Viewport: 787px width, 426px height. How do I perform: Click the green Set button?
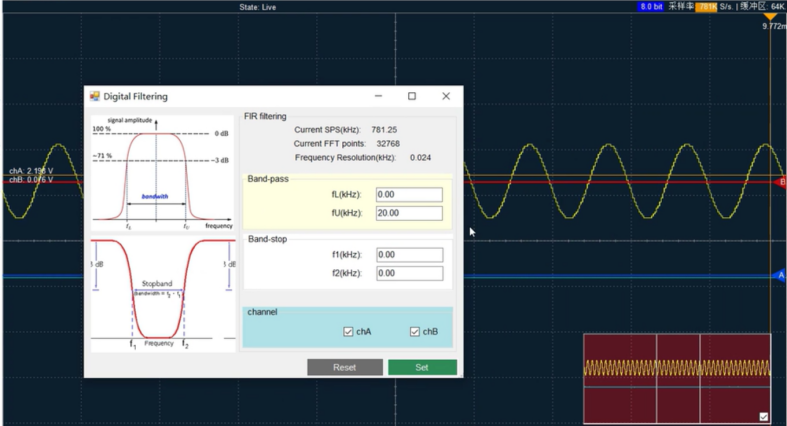(x=422, y=367)
